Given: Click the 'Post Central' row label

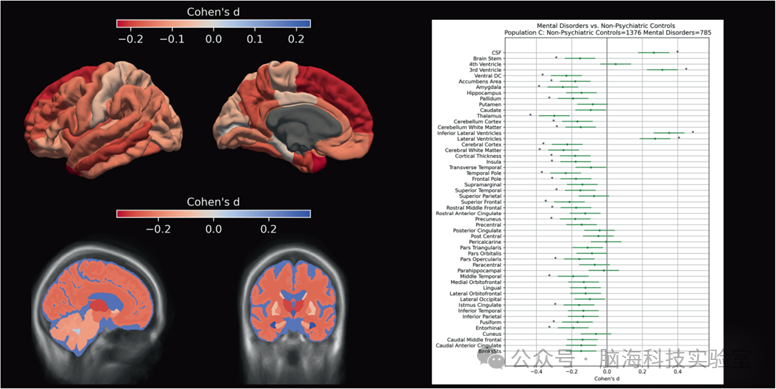Looking at the screenshot, I should [x=486, y=237].
